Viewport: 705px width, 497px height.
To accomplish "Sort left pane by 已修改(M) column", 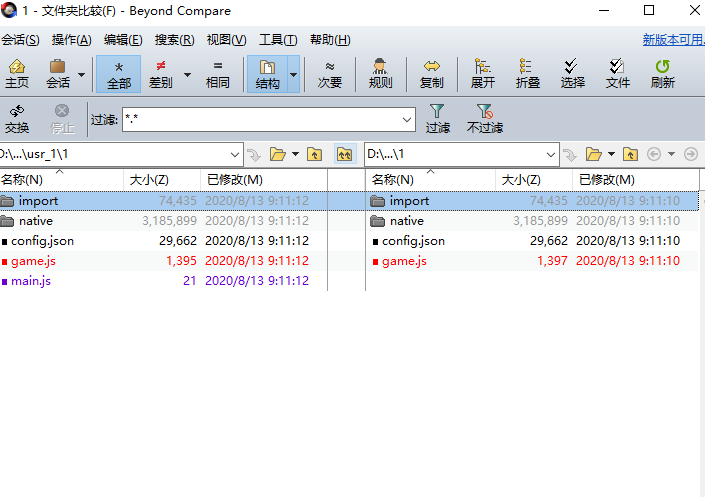I will 264,180.
